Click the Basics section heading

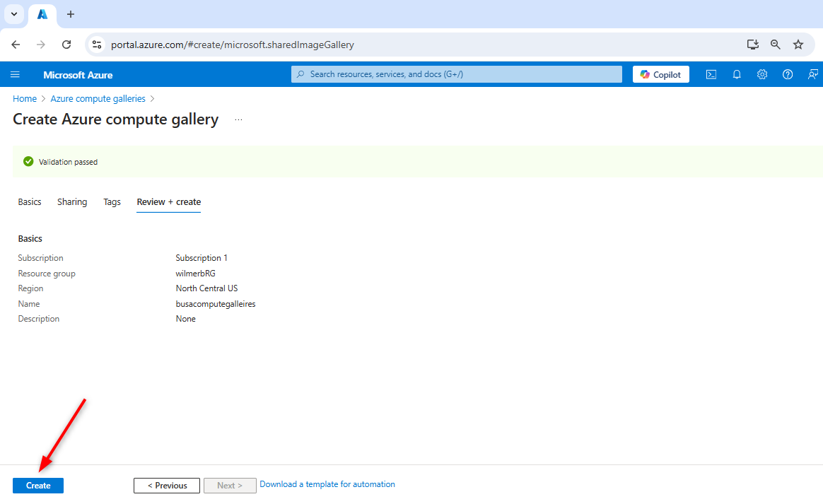[x=30, y=239]
